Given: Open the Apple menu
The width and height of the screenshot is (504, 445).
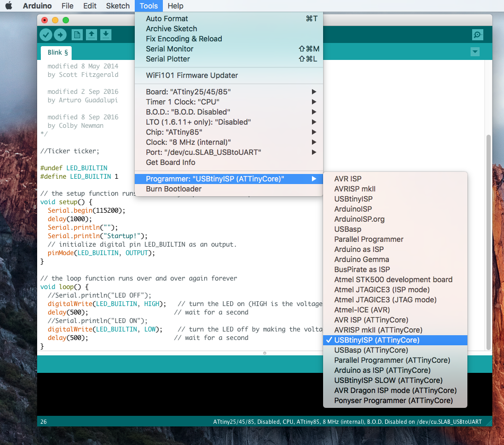Looking at the screenshot, I should [x=8, y=6].
